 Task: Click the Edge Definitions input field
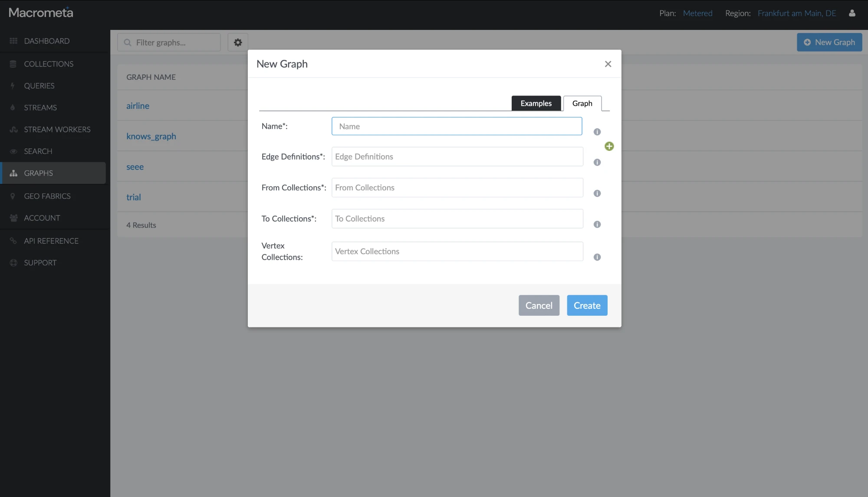(x=457, y=157)
